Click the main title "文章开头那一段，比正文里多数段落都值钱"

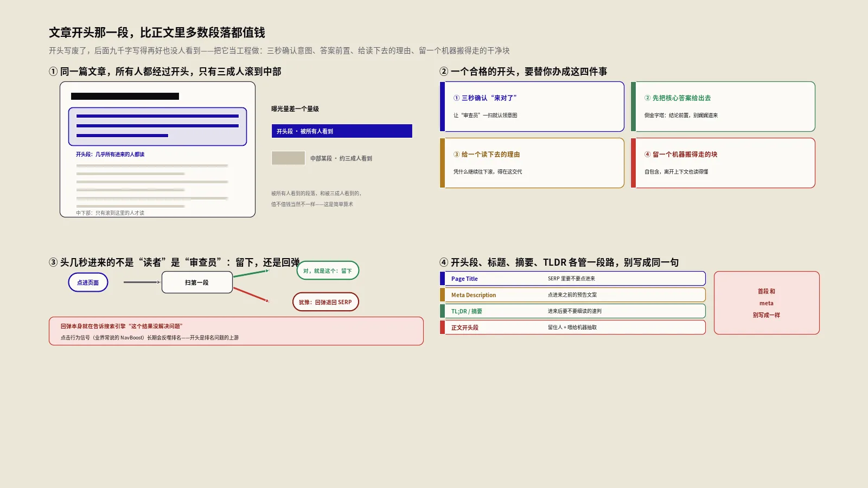157,33
